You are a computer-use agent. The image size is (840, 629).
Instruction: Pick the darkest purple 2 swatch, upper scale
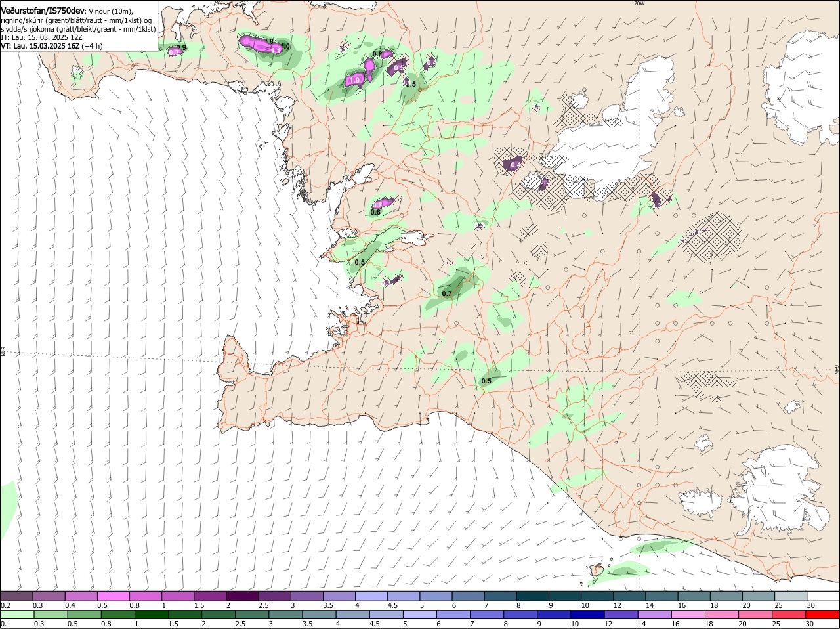[x=243, y=596]
